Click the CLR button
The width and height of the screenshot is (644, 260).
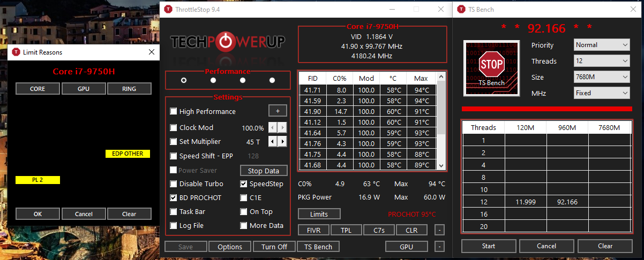(x=411, y=230)
